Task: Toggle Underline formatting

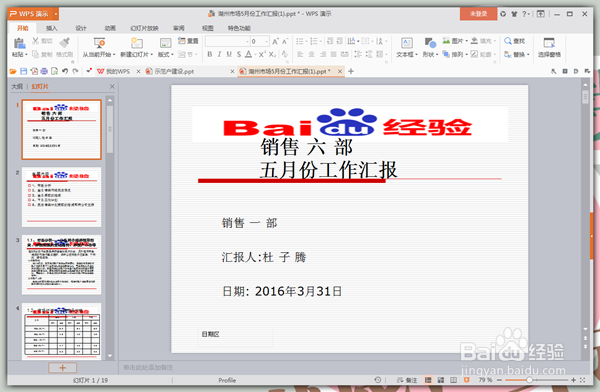Action: coord(229,54)
